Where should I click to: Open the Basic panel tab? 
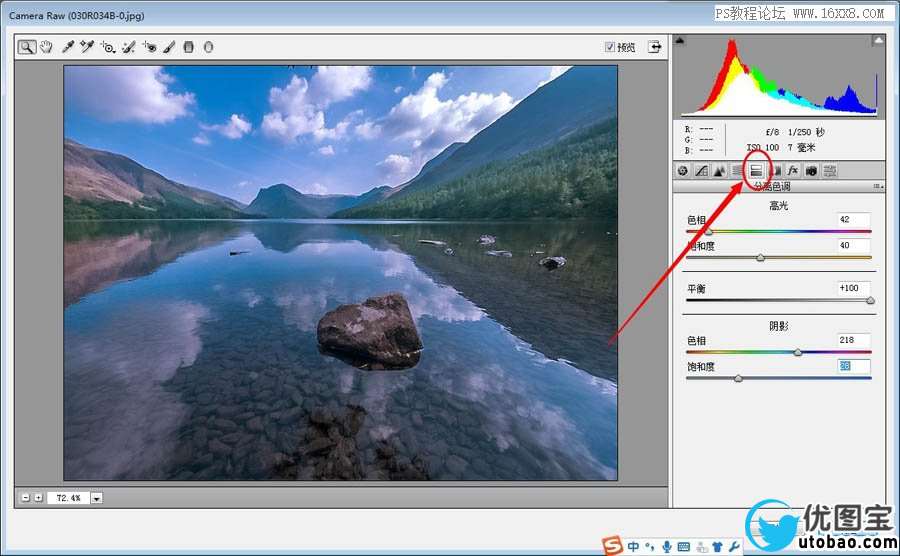click(682, 170)
